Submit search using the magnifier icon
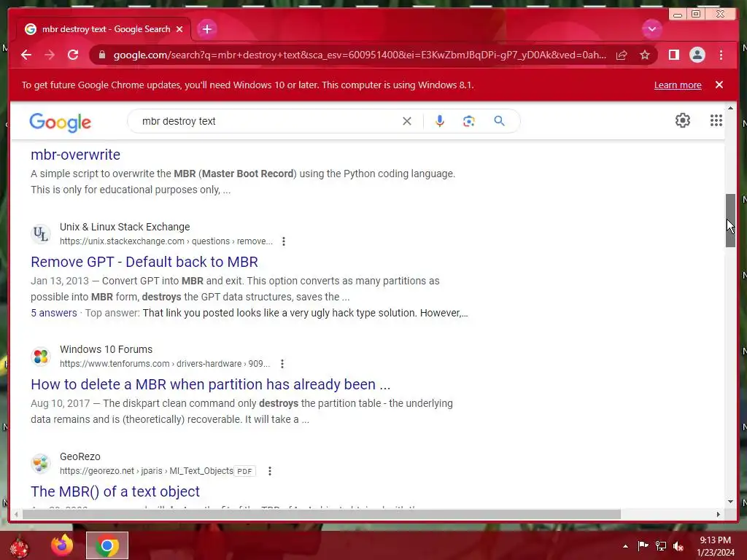The height and width of the screenshot is (560, 747). pyautogui.click(x=499, y=121)
